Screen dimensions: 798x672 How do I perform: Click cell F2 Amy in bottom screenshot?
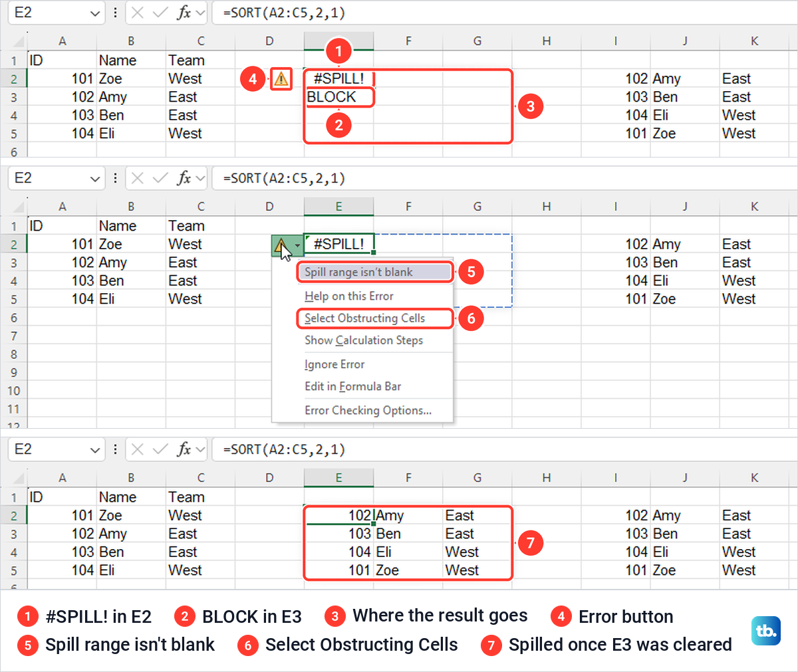[x=408, y=516]
